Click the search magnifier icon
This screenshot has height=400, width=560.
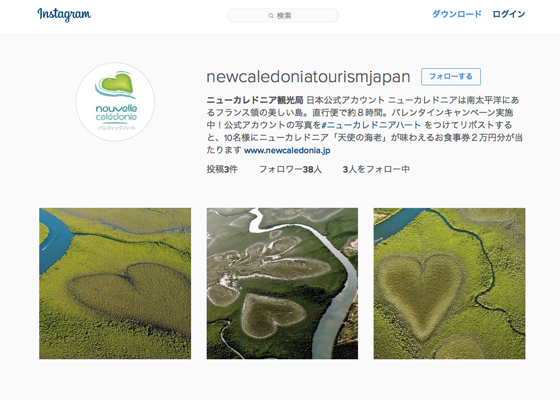click(x=271, y=16)
